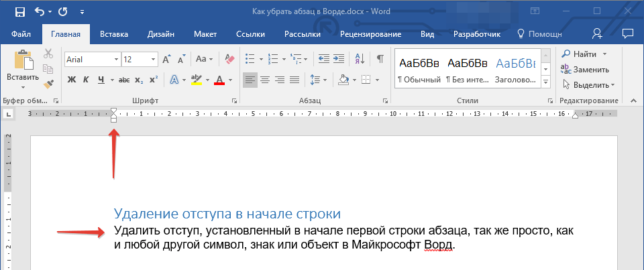Apply center text alignment
644x270 pixels.
(x=265, y=80)
